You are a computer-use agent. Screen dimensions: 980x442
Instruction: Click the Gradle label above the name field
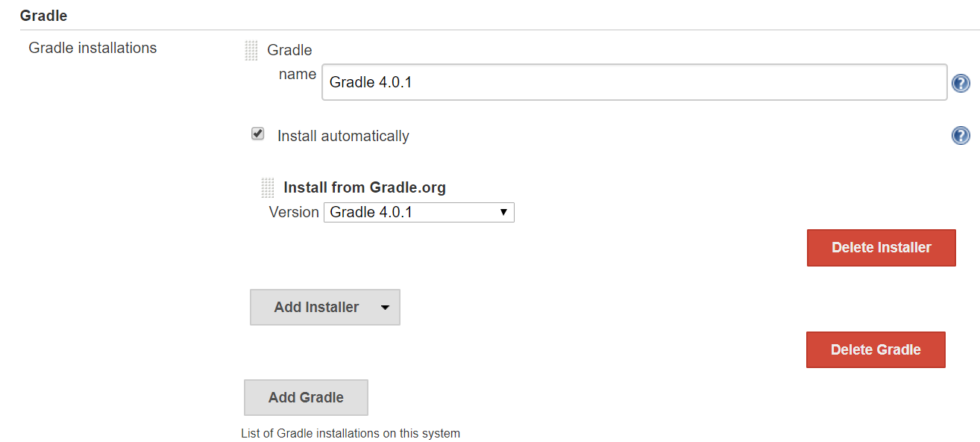coord(289,50)
